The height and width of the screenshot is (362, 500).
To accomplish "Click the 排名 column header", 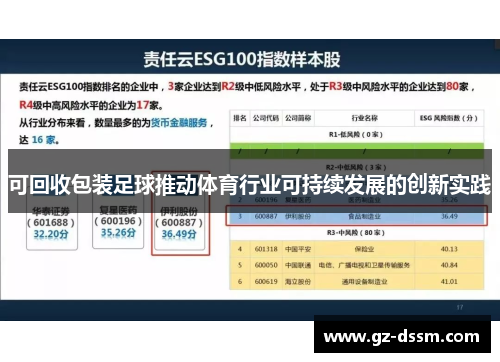I will [x=240, y=118].
